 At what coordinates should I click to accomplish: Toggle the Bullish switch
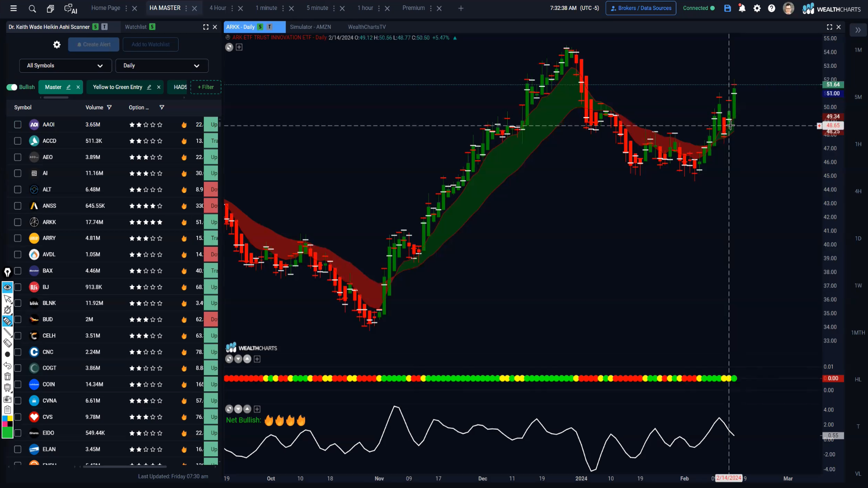coord(12,87)
